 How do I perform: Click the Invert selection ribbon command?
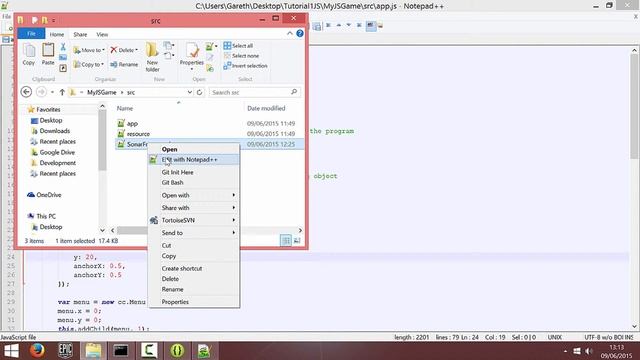pos(245,66)
